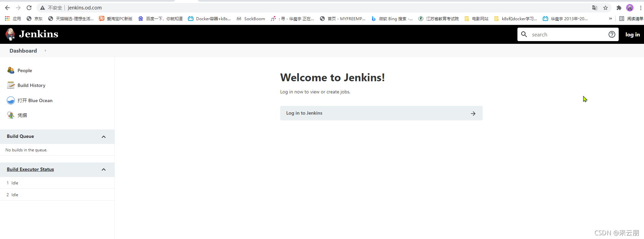Open the 首页 - MYFREEMP bookmark

343,19
